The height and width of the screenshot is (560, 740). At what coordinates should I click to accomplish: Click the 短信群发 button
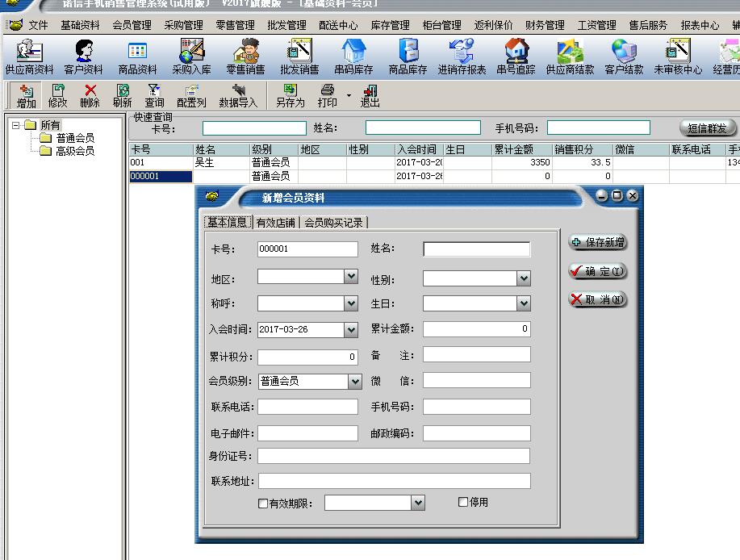click(708, 128)
